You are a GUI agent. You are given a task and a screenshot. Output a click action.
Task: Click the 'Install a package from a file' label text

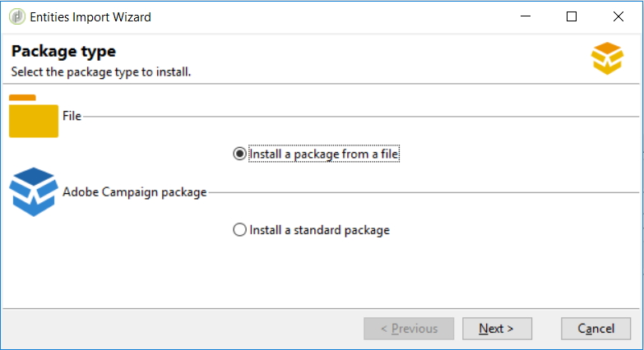pyautogui.click(x=323, y=154)
